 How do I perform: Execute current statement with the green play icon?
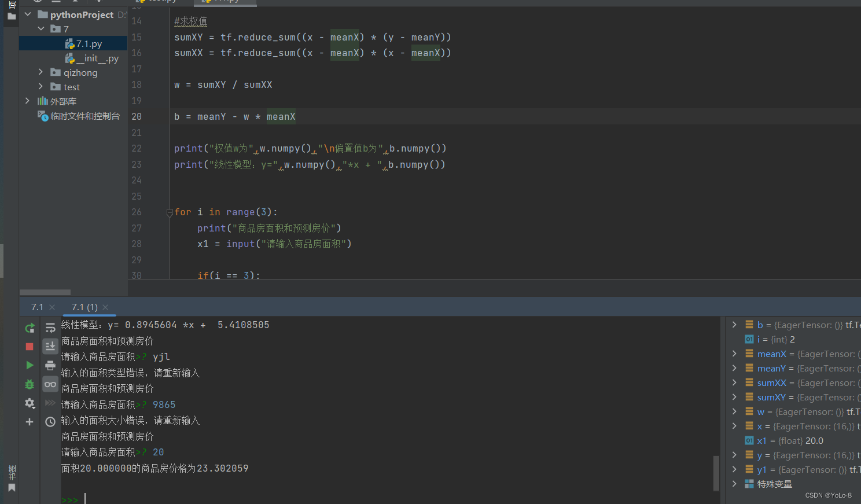point(30,365)
